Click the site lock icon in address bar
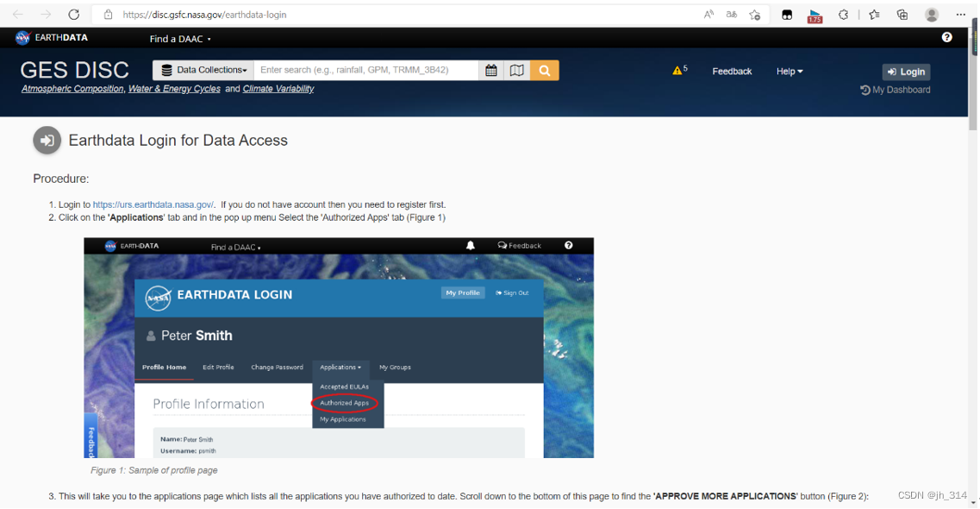Image resolution: width=980 pixels, height=509 pixels. 108,15
